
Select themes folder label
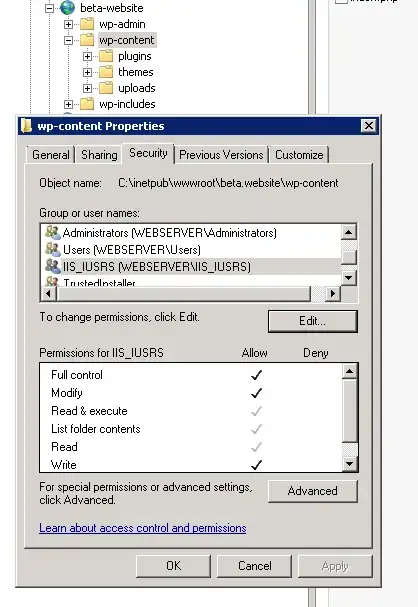pos(135,72)
